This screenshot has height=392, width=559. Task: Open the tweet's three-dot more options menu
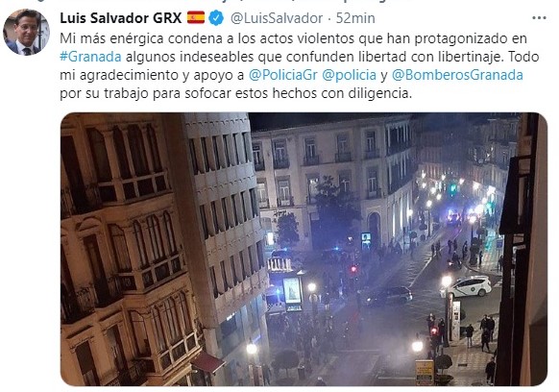coord(539,18)
